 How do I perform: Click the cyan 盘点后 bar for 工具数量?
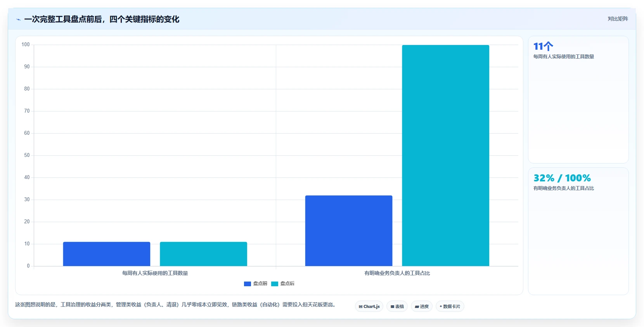click(203, 254)
